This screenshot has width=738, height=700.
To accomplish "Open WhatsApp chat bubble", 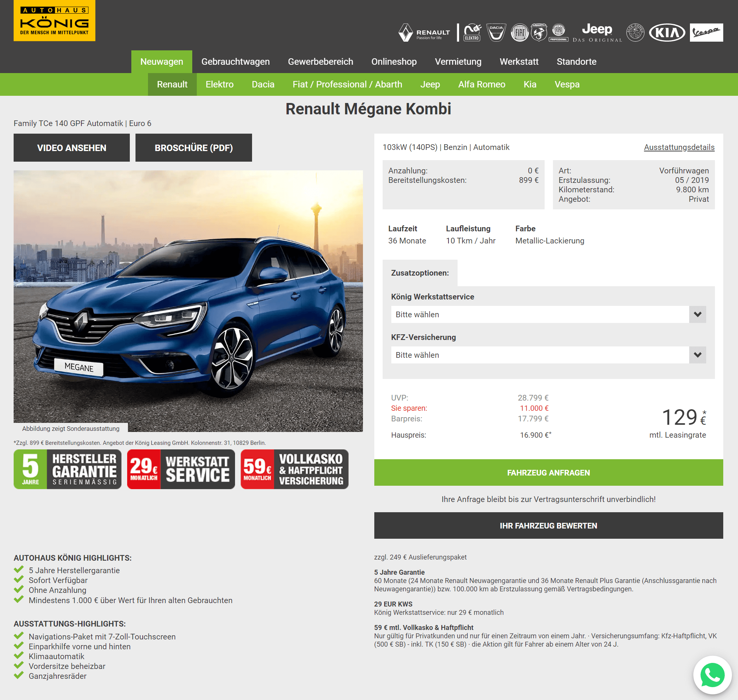I will [x=712, y=675].
